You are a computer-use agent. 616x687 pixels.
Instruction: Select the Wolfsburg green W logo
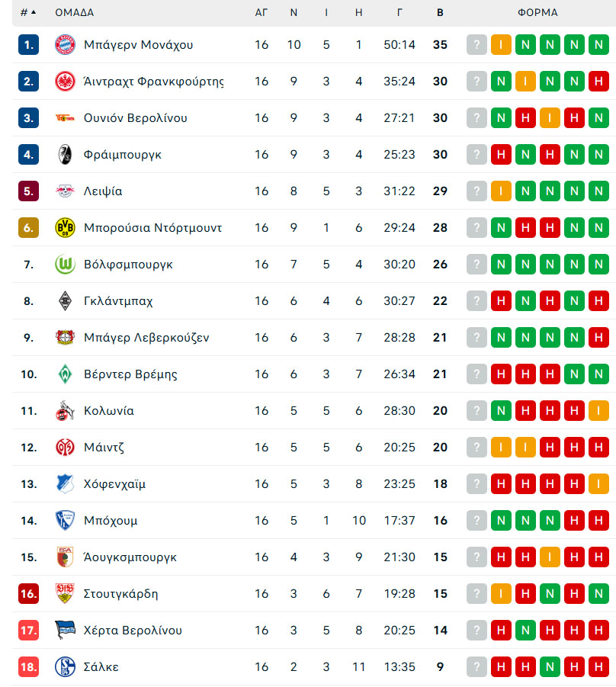(65, 264)
